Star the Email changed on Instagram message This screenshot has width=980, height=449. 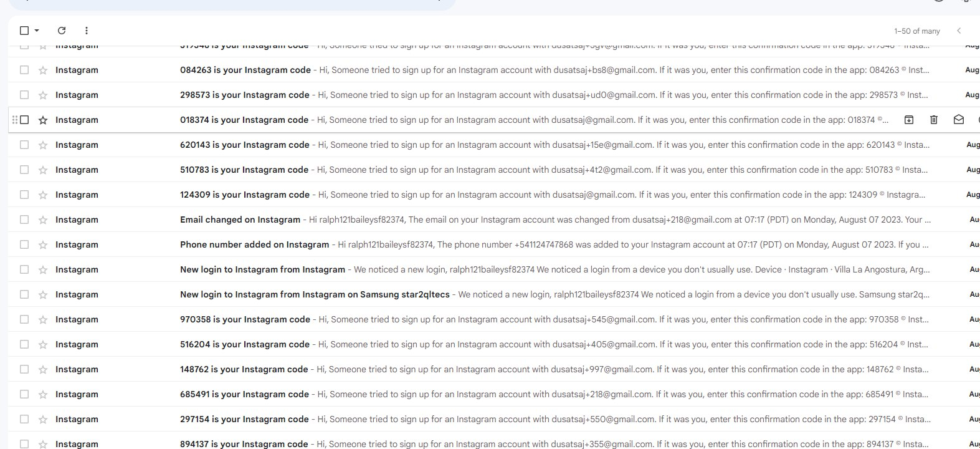coord(43,220)
